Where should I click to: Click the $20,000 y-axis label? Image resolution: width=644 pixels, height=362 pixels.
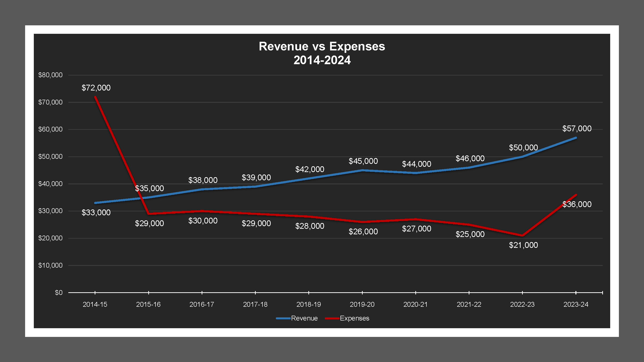click(50, 238)
